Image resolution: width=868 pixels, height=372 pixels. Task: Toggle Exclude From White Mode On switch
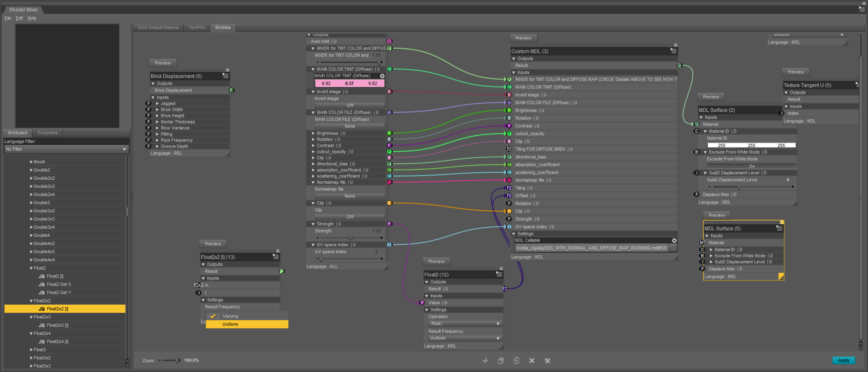pos(751,166)
